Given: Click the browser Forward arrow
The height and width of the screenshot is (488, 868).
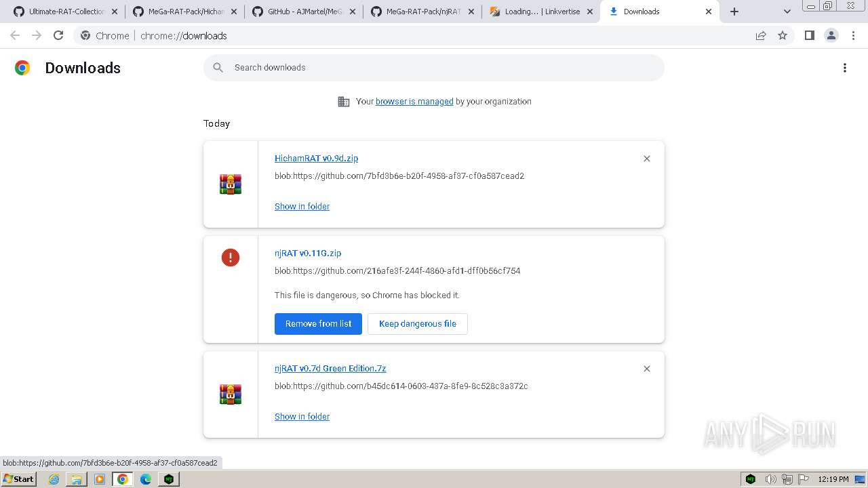Looking at the screenshot, I should point(37,35).
